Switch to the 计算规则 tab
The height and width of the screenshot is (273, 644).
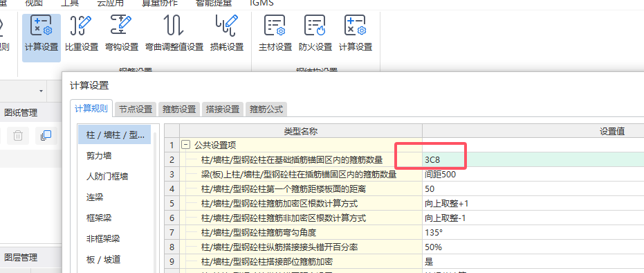click(x=91, y=109)
